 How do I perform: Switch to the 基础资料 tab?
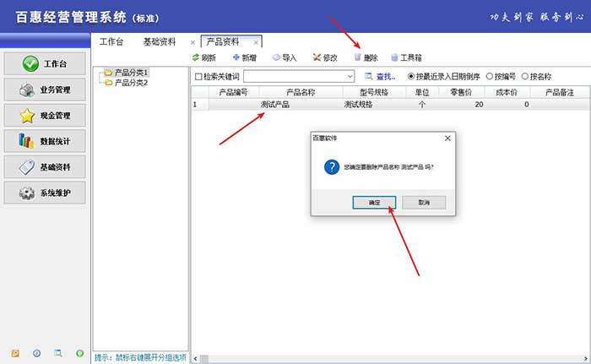click(160, 42)
